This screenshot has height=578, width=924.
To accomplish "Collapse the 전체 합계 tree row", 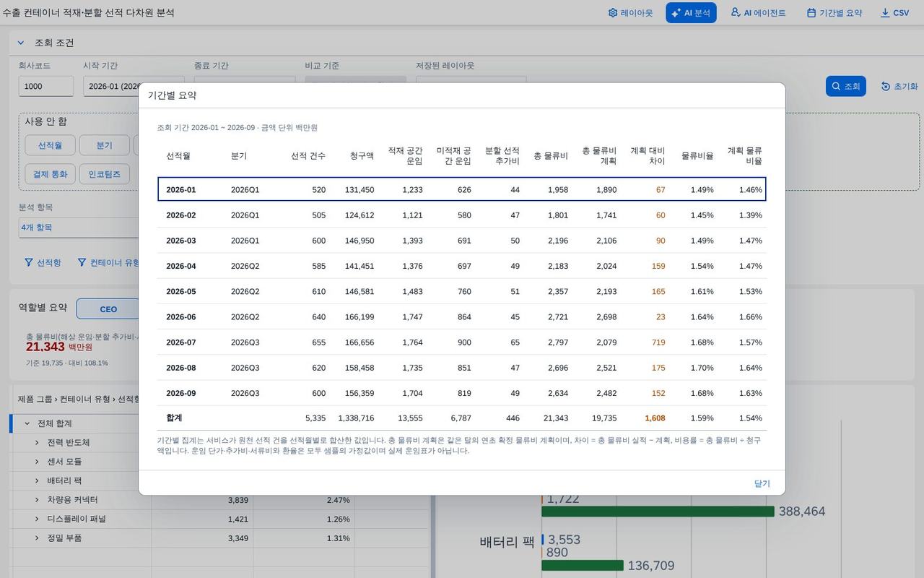I will 27,423.
